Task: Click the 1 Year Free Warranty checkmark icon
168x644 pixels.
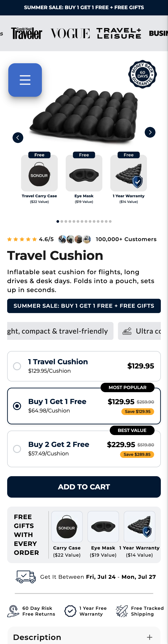Action: coord(70,611)
